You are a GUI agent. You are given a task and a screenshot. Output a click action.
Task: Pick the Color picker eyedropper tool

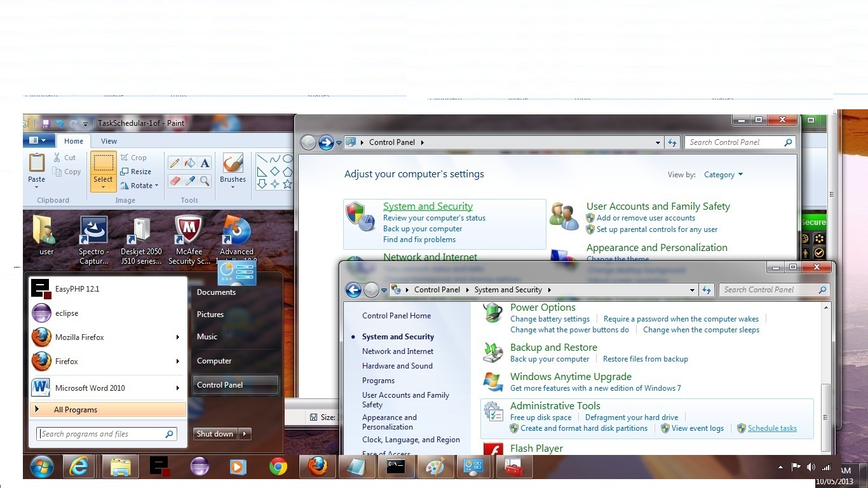189,181
